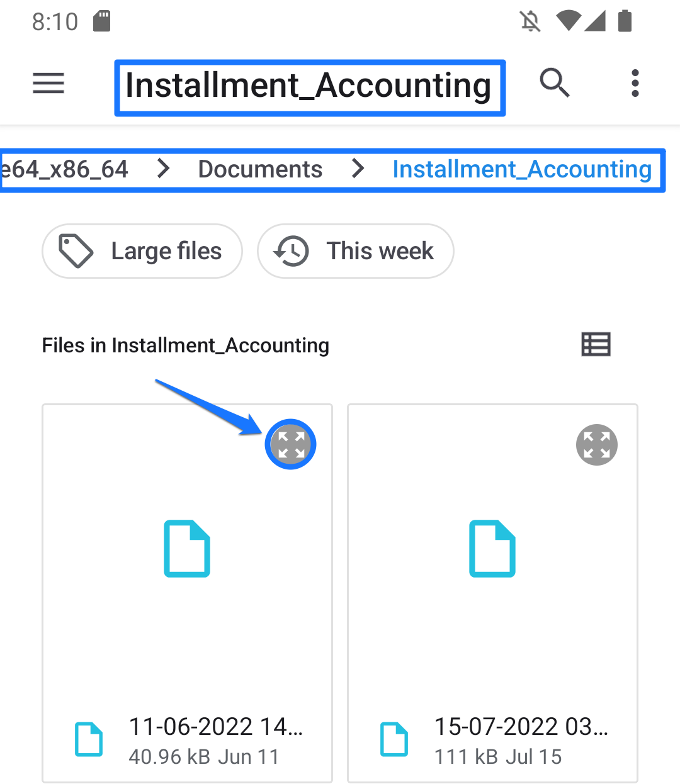Tap the Installment_Accounting toolbar title
Image resolution: width=680 pixels, height=784 pixels.
point(309,86)
